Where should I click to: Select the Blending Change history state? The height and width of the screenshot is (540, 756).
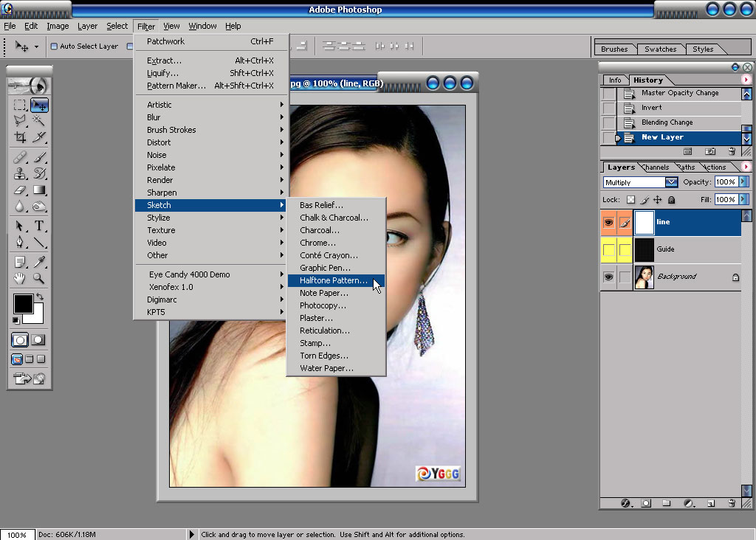click(x=679, y=122)
